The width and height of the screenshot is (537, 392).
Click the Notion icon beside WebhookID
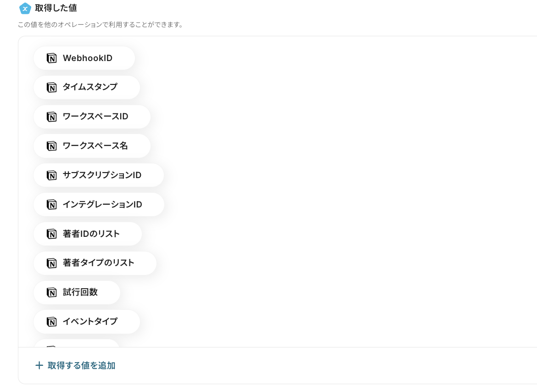pos(51,58)
